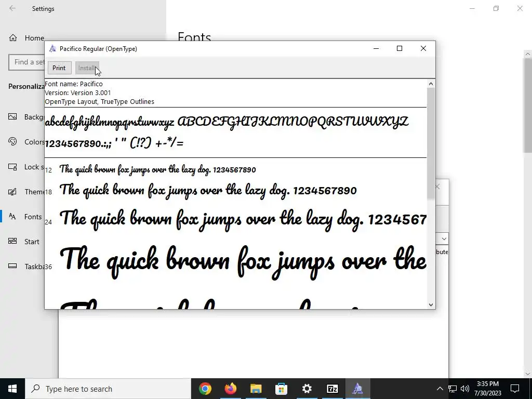
Task: Click the Font name: Pacifico text
Action: click(74, 84)
